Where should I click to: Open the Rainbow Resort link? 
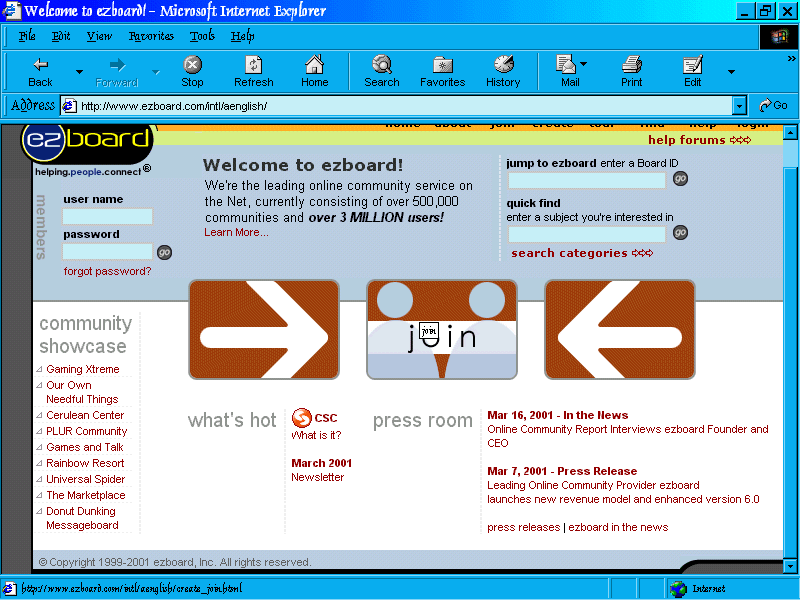[85, 463]
